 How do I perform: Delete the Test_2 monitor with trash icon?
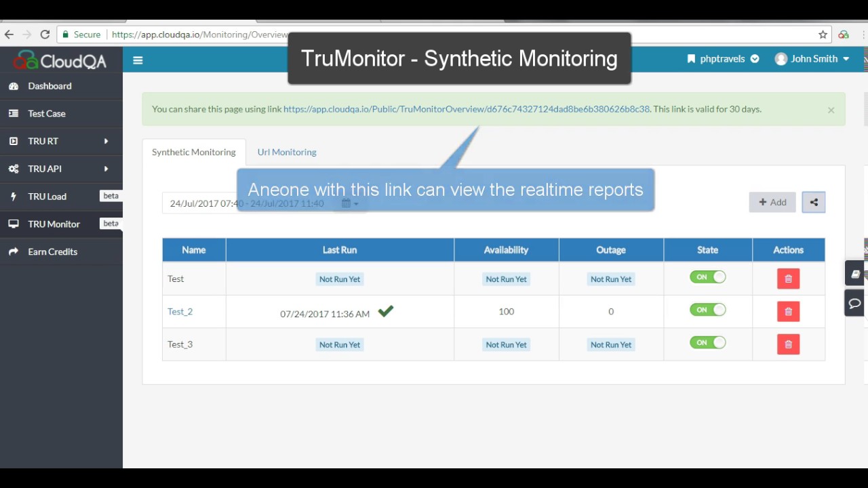pyautogui.click(x=788, y=311)
